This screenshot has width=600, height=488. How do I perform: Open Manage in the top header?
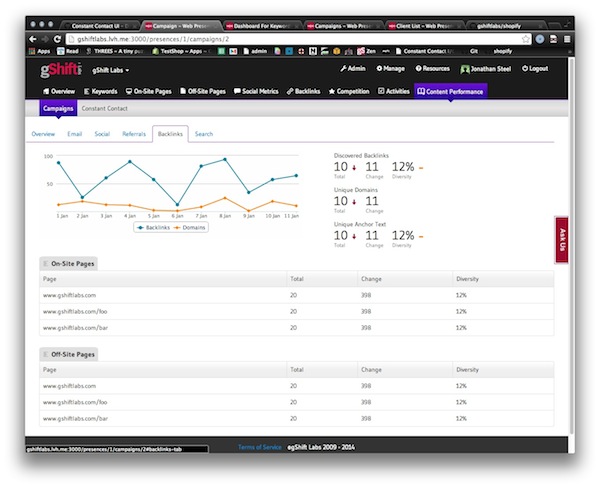tap(390, 69)
